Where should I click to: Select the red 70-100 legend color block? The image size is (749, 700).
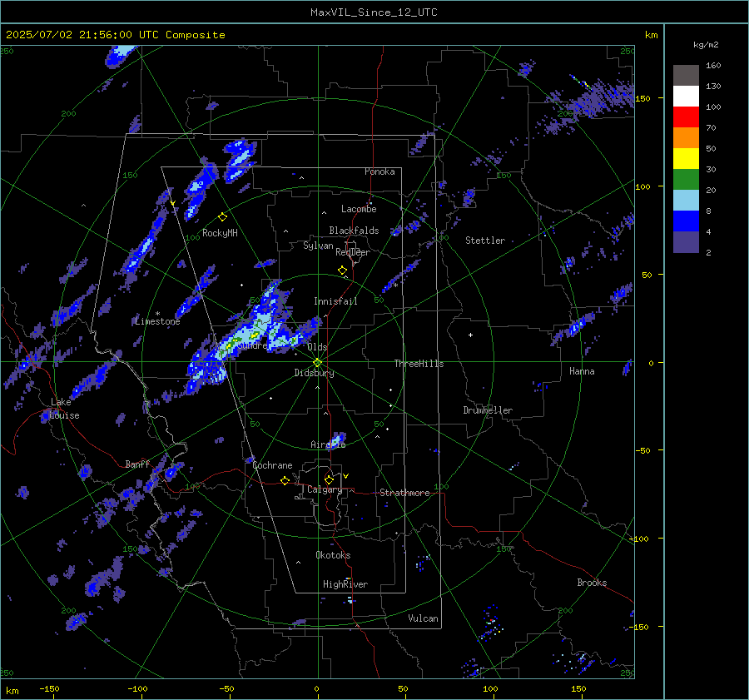[x=686, y=117]
